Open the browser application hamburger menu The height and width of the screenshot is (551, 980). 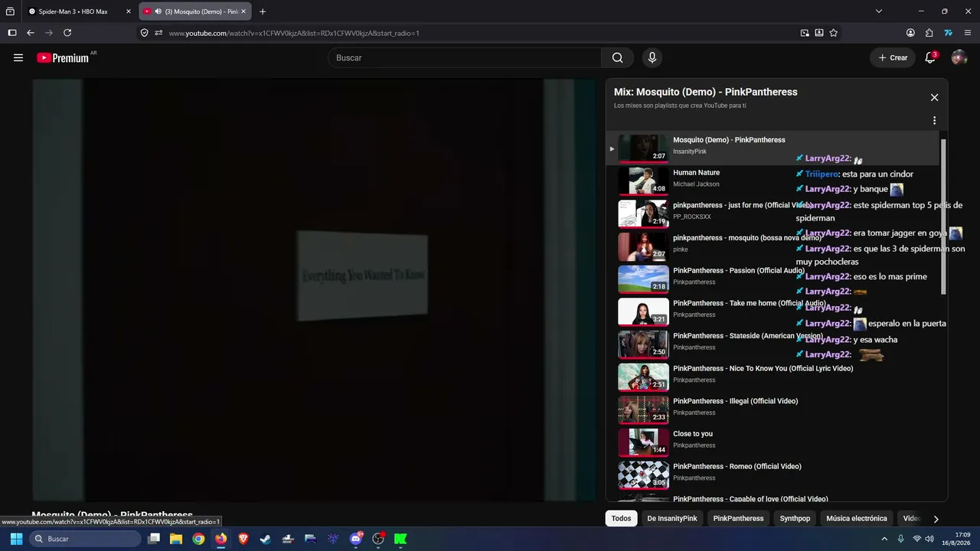pyautogui.click(x=968, y=33)
